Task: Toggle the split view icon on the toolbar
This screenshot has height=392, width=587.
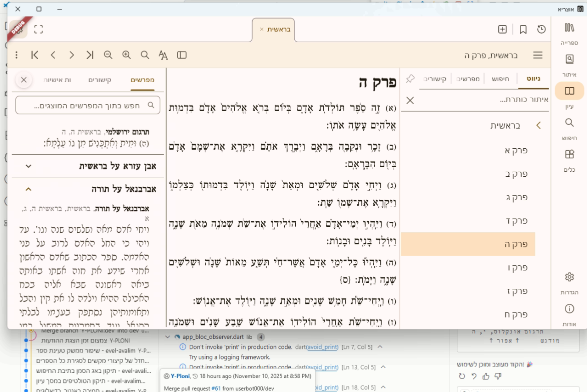Action: coord(181,56)
